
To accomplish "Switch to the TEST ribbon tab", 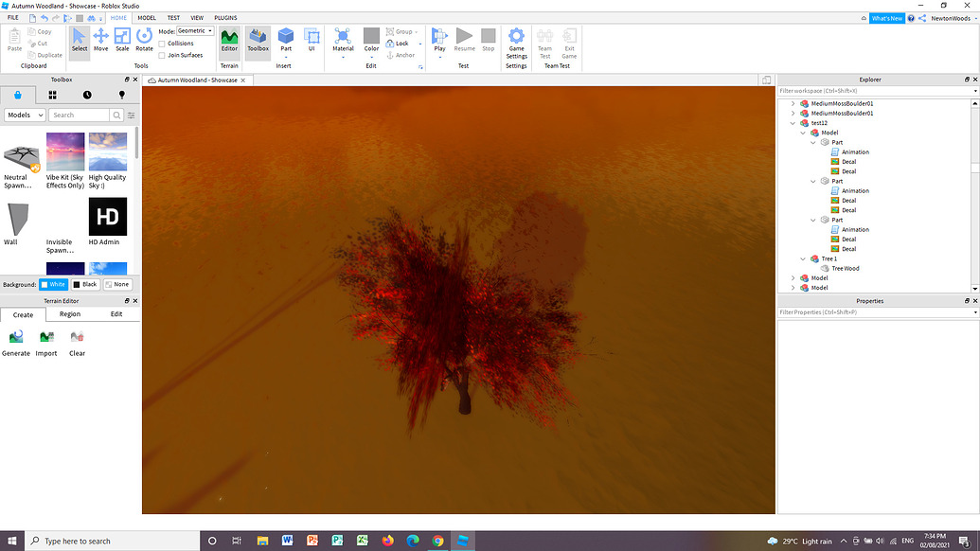I will pos(173,17).
